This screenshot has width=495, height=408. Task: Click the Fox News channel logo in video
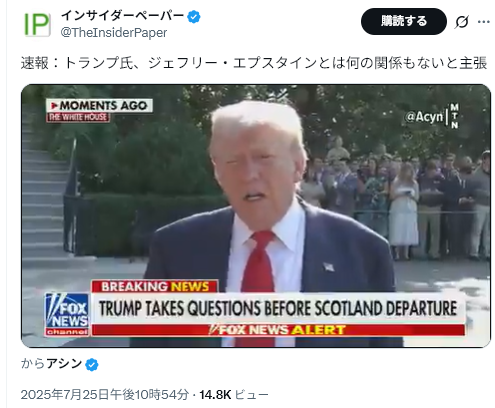[67, 314]
